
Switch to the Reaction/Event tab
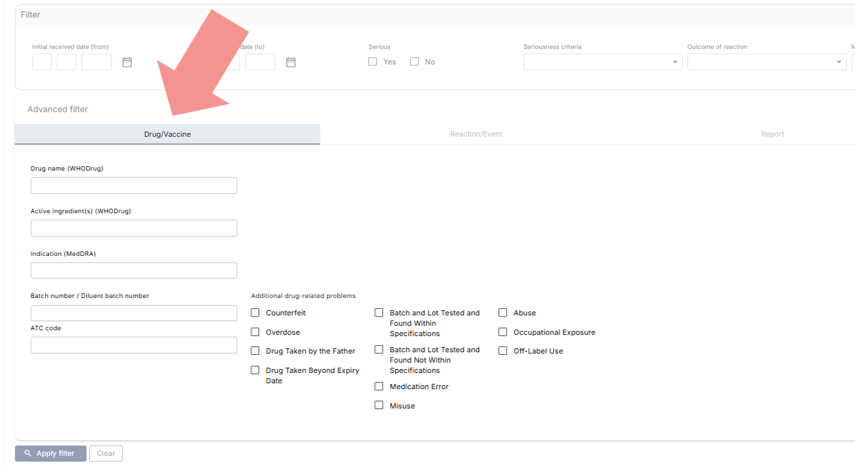[476, 134]
